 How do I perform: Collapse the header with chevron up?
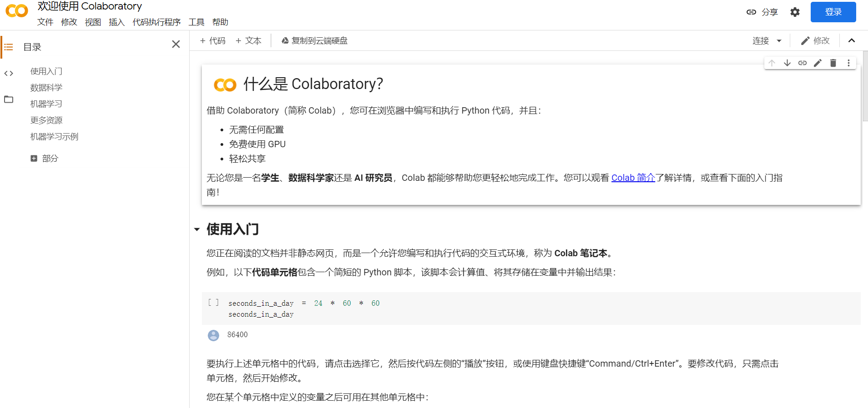click(852, 41)
